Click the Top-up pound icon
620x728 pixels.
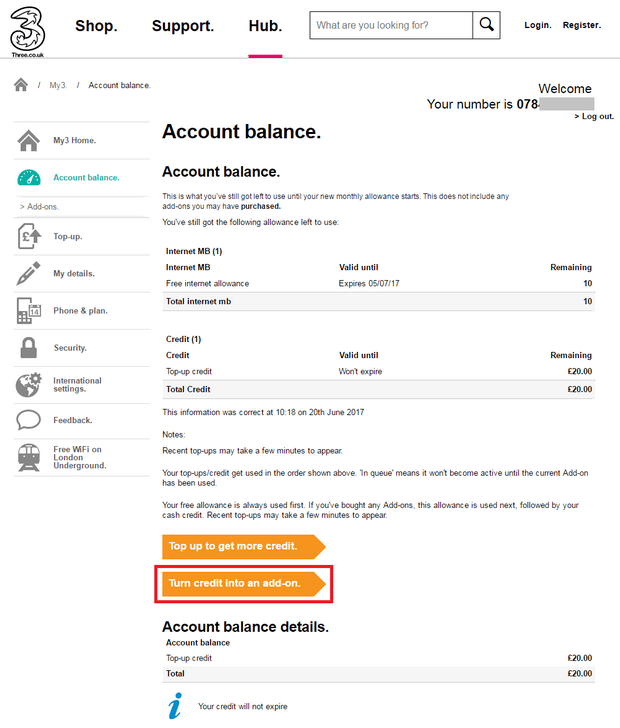pyautogui.click(x=29, y=236)
